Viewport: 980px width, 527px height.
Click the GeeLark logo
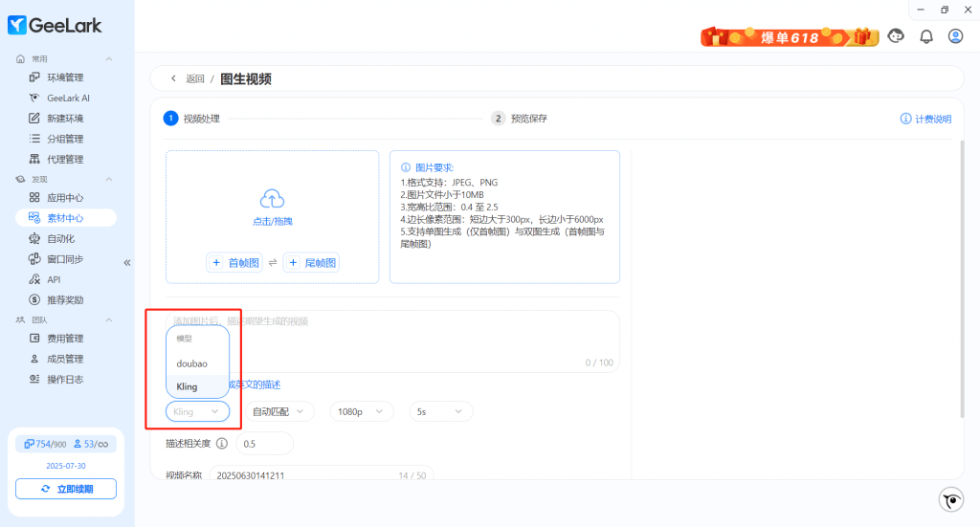(x=55, y=26)
